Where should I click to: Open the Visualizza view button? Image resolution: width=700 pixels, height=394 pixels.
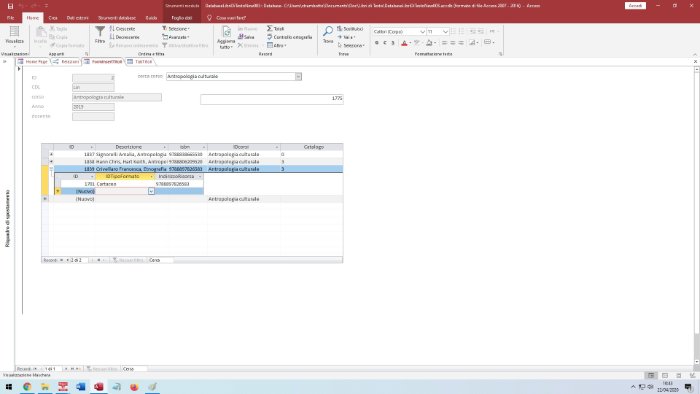[x=14, y=36]
